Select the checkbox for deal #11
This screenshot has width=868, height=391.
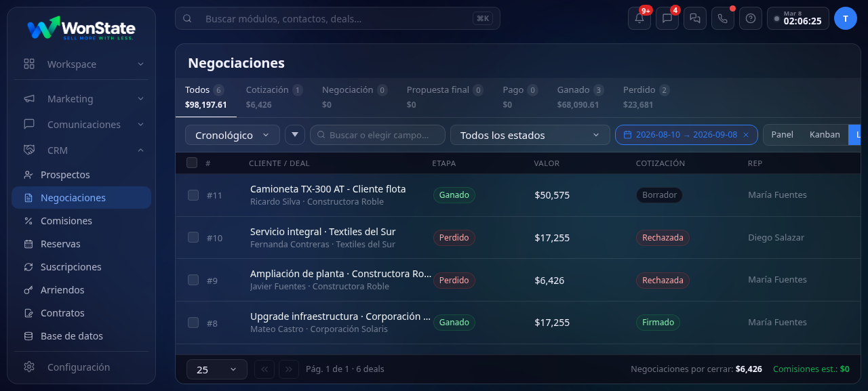[x=193, y=195]
